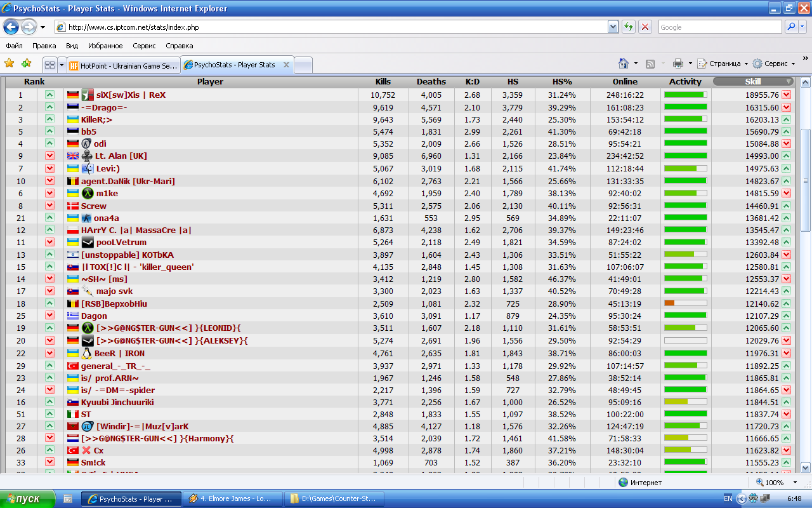
Task: Click the red X icon next to Cx
Action: coord(87,450)
